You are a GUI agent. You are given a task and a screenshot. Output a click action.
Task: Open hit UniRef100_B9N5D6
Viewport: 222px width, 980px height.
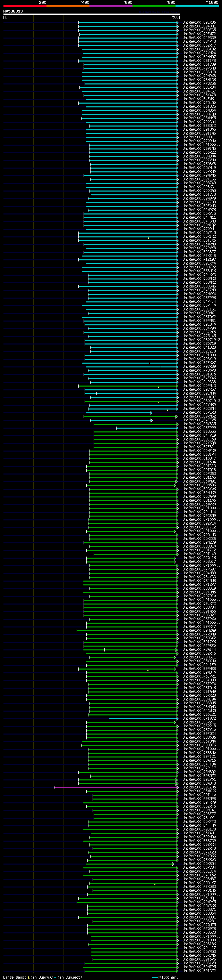point(199,485)
